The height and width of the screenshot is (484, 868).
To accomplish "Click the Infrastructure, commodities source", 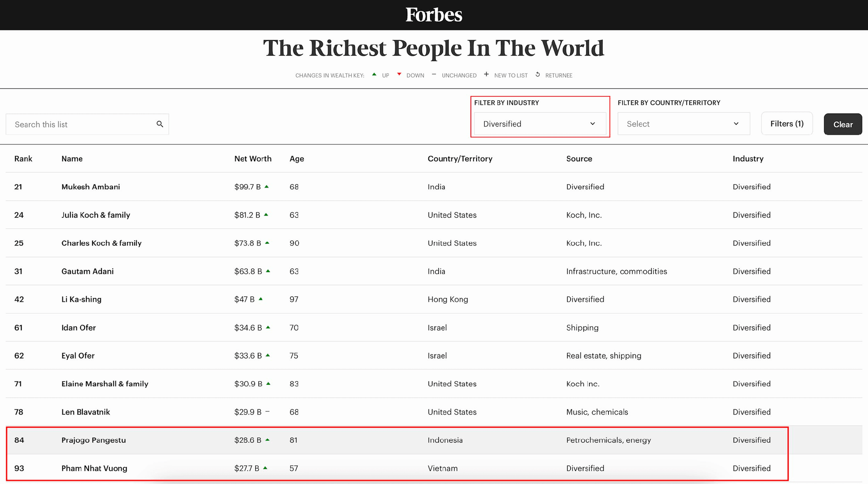I will point(617,271).
